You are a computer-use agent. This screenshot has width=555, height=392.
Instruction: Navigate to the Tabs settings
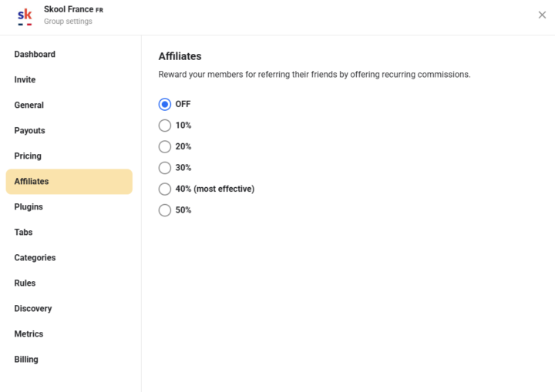[x=23, y=233]
